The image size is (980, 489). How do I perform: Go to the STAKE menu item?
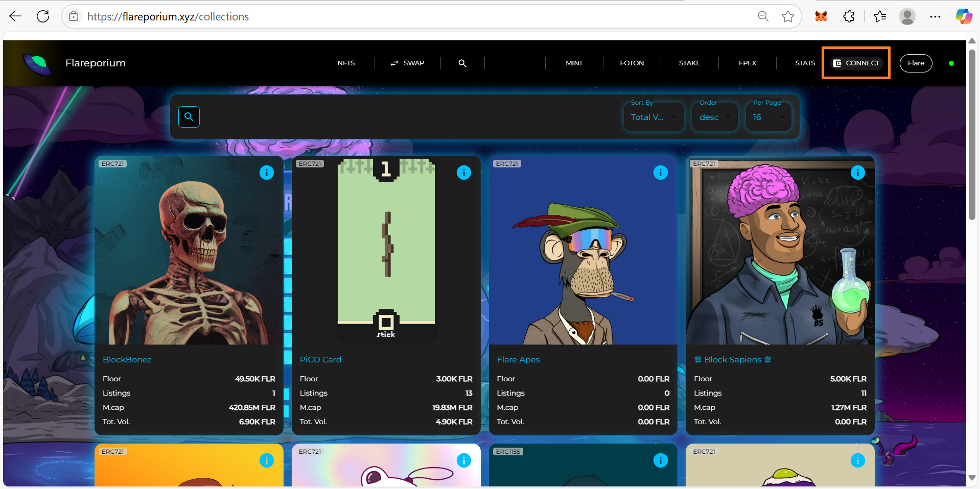click(x=689, y=63)
